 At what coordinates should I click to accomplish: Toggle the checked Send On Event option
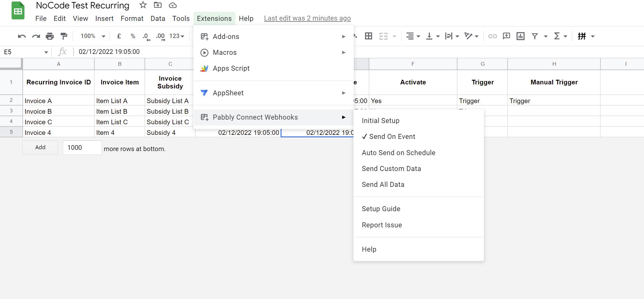coord(419,137)
